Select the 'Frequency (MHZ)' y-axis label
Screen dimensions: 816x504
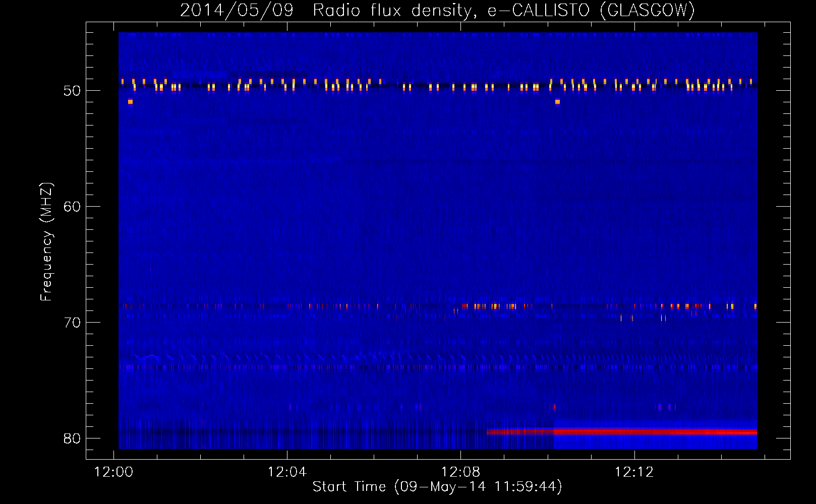tap(46, 242)
